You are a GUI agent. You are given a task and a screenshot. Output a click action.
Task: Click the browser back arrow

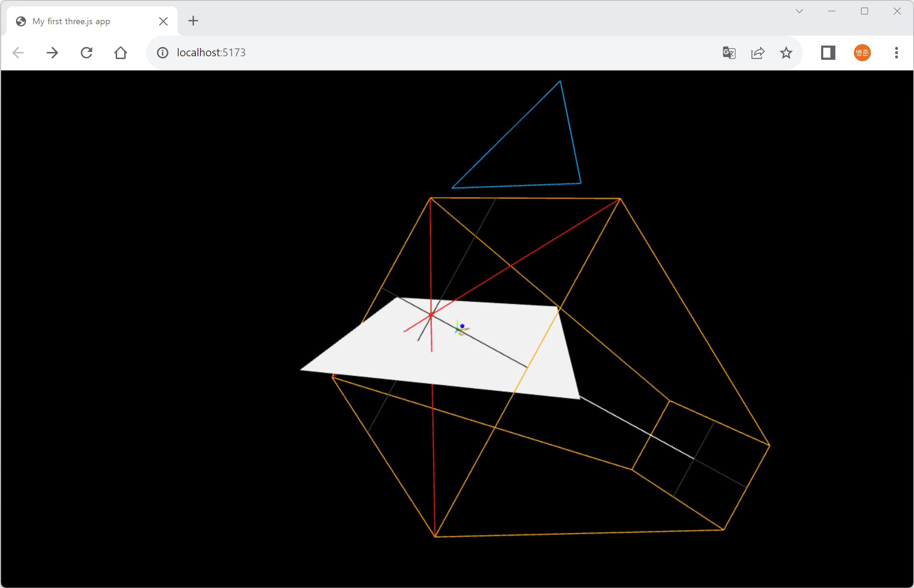coord(18,53)
